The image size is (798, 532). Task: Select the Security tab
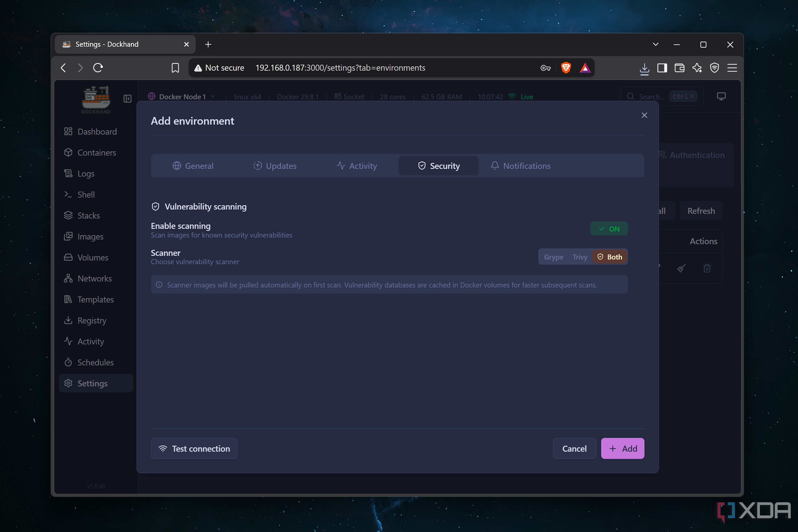tap(438, 166)
